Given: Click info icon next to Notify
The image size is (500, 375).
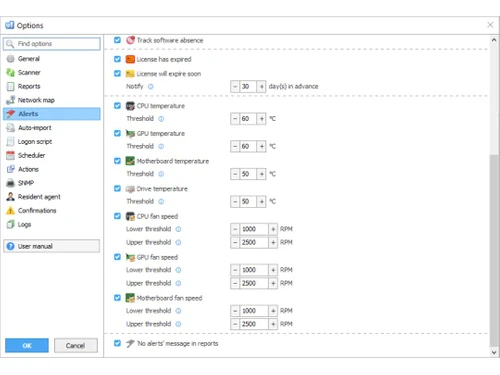Looking at the screenshot, I should (x=151, y=87).
